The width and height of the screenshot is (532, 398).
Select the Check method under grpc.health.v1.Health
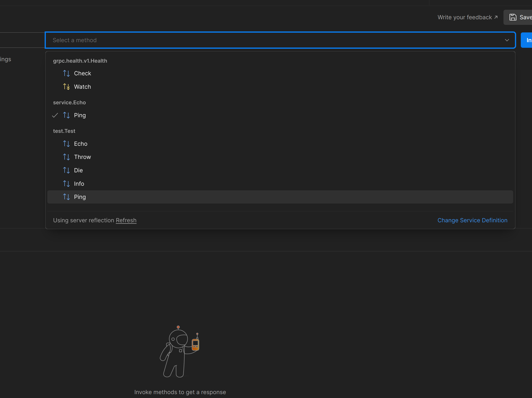pos(82,73)
